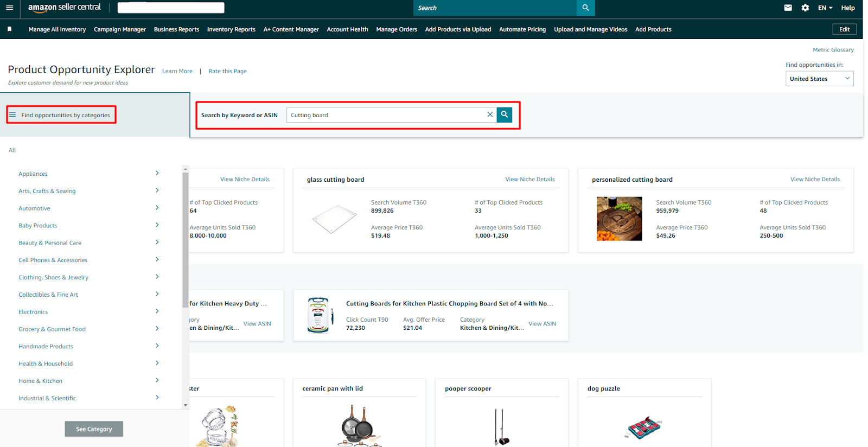This screenshot has width=868, height=447.
Task: Click the Amazon Seller Central logo
Action: tap(65, 8)
